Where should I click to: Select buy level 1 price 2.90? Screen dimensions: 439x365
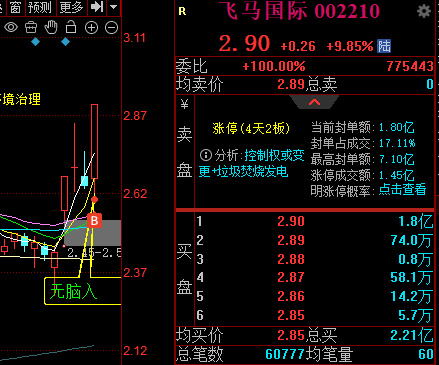(291, 221)
